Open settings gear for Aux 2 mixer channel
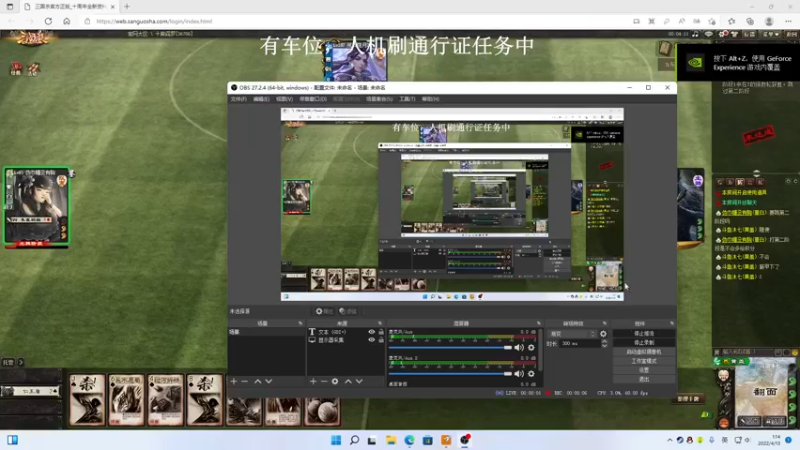Image resolution: width=800 pixels, height=450 pixels. pyautogui.click(x=531, y=373)
